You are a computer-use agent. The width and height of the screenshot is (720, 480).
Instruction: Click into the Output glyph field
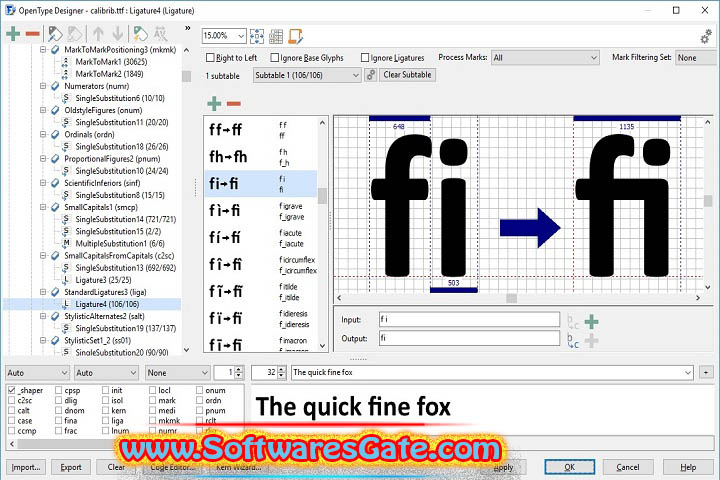[469, 338]
